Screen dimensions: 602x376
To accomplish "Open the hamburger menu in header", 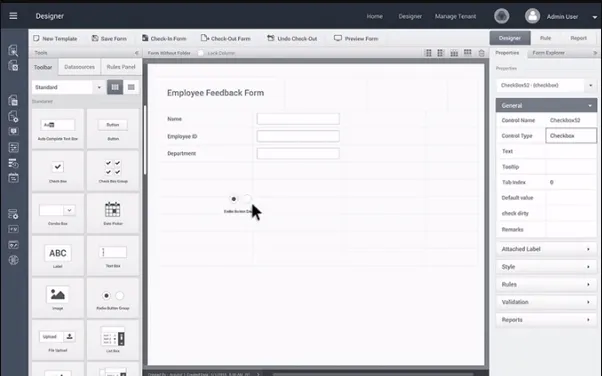I will pos(13,16).
